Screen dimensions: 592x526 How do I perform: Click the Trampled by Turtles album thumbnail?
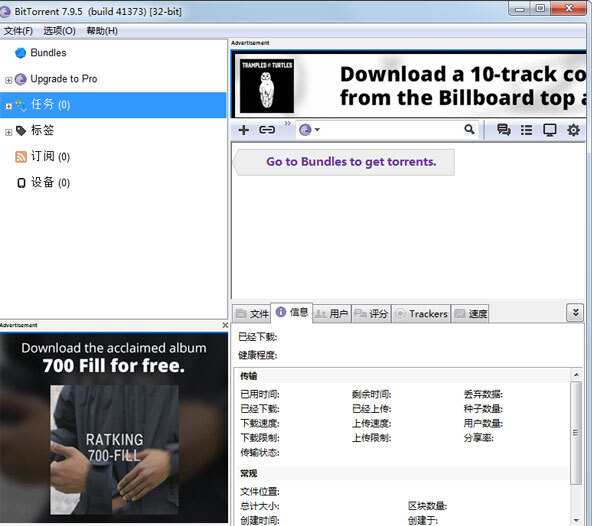(x=267, y=86)
